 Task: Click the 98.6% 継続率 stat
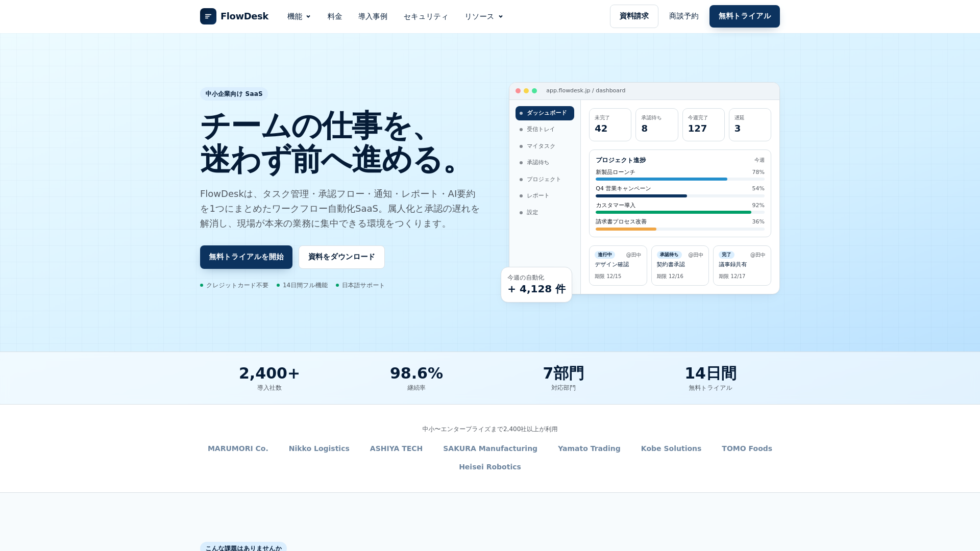coord(416,378)
